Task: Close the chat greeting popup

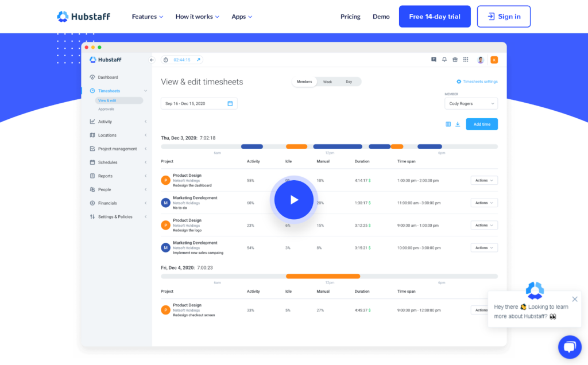Action: pyautogui.click(x=574, y=299)
